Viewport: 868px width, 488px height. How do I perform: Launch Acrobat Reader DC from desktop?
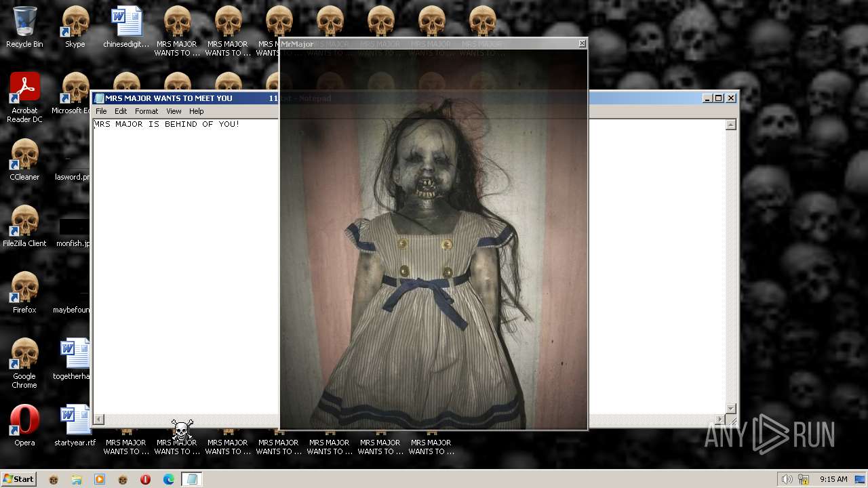[24, 98]
